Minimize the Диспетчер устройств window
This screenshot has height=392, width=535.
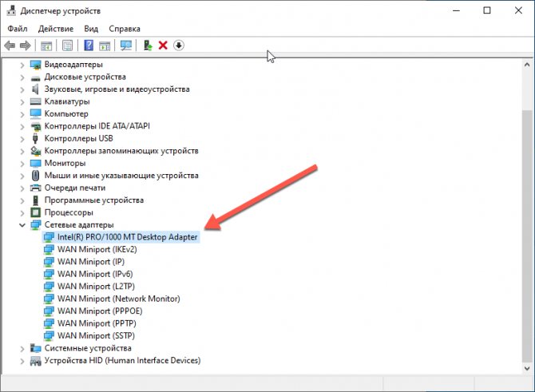point(456,10)
